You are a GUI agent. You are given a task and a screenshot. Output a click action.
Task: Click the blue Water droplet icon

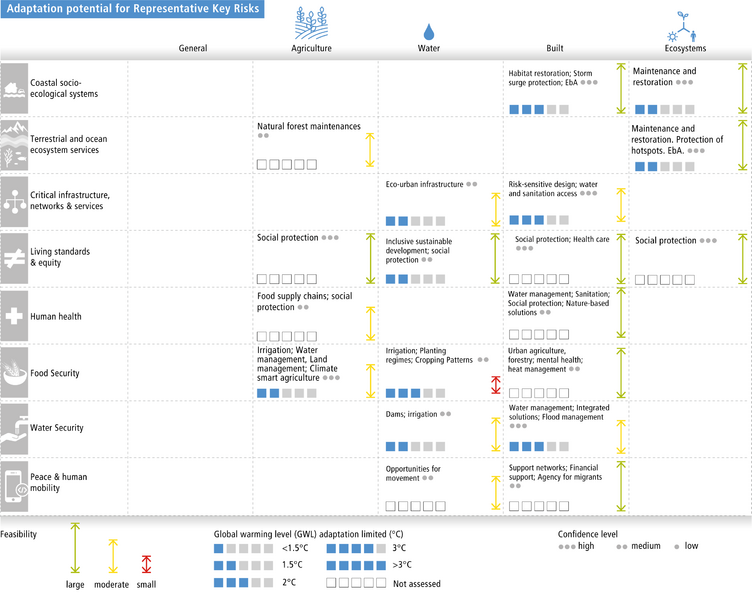coord(429,32)
